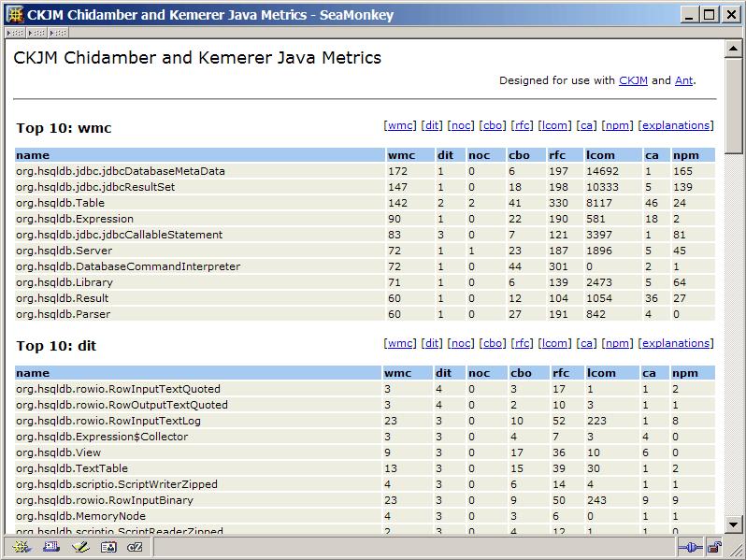Select org.hsqldb.View row name
The width and height of the screenshot is (746, 560).
tap(58, 452)
